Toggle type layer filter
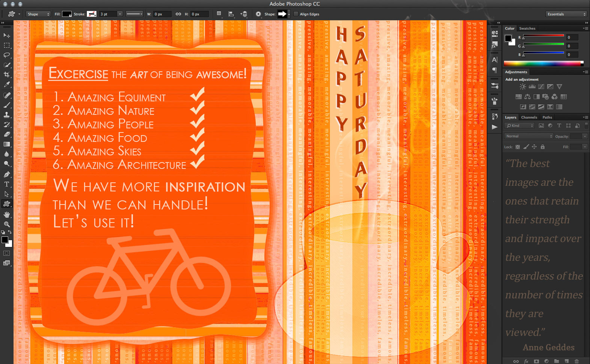The image size is (590, 364). (559, 126)
